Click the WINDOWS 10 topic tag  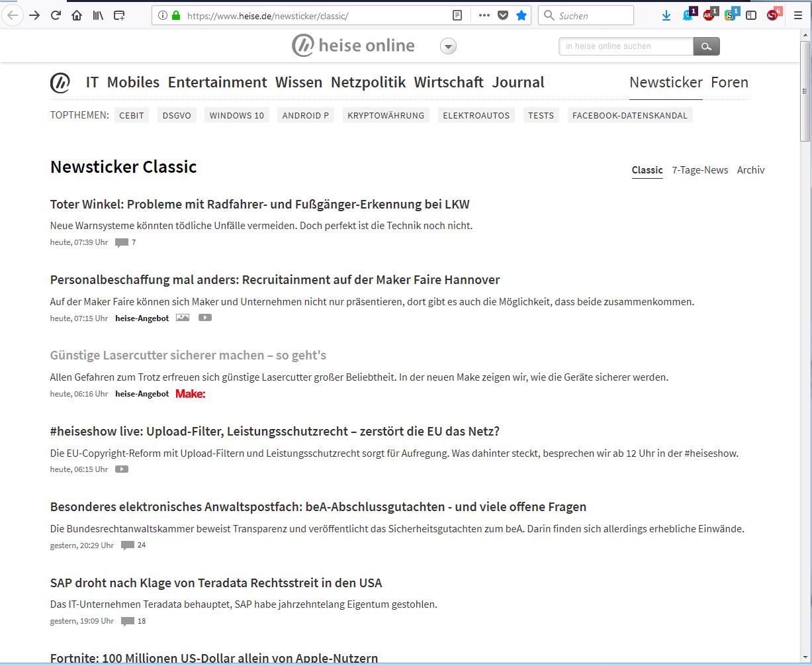(x=236, y=115)
